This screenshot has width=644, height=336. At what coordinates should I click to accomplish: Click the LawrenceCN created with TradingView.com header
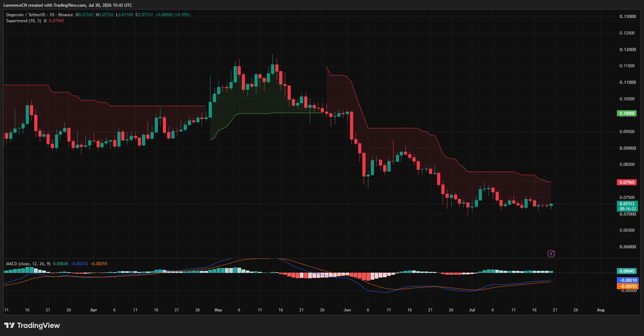[x=68, y=5]
